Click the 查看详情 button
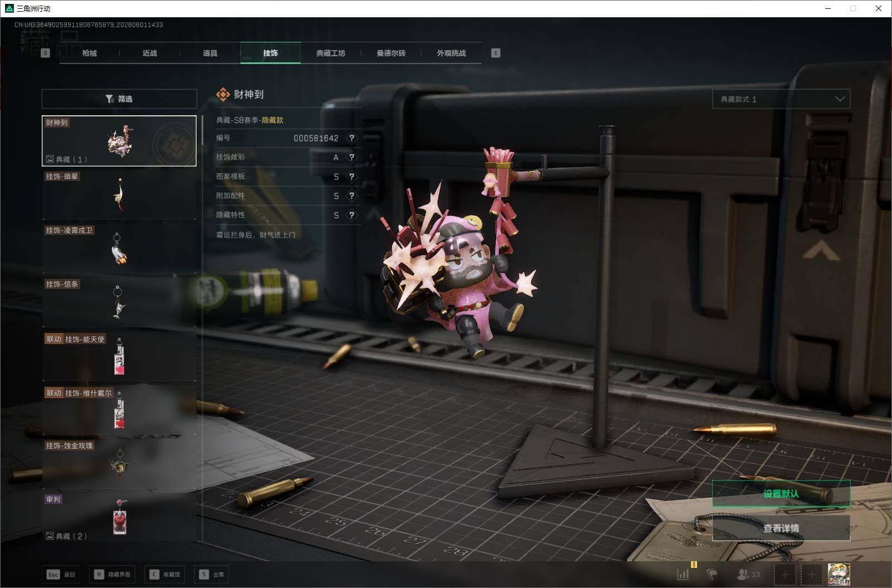 781,528
